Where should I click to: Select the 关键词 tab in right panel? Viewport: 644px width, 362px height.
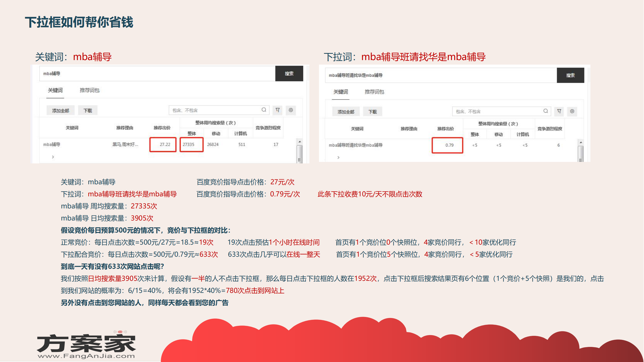coord(341,92)
